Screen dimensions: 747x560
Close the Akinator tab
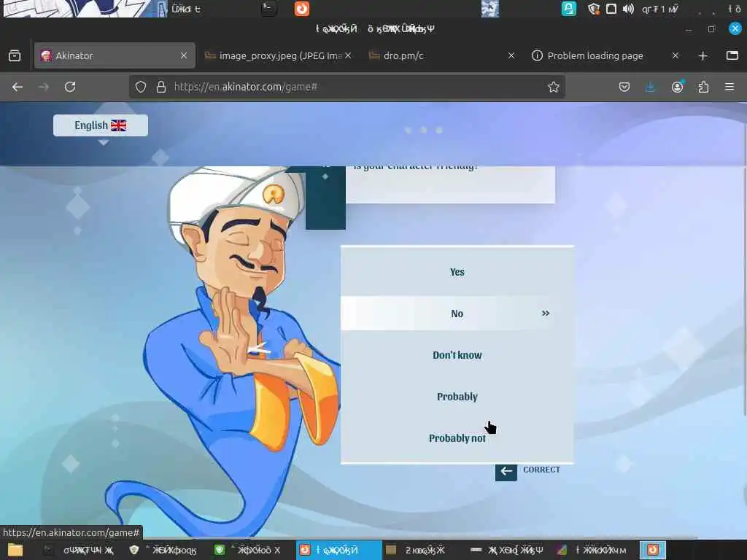pyautogui.click(x=183, y=55)
